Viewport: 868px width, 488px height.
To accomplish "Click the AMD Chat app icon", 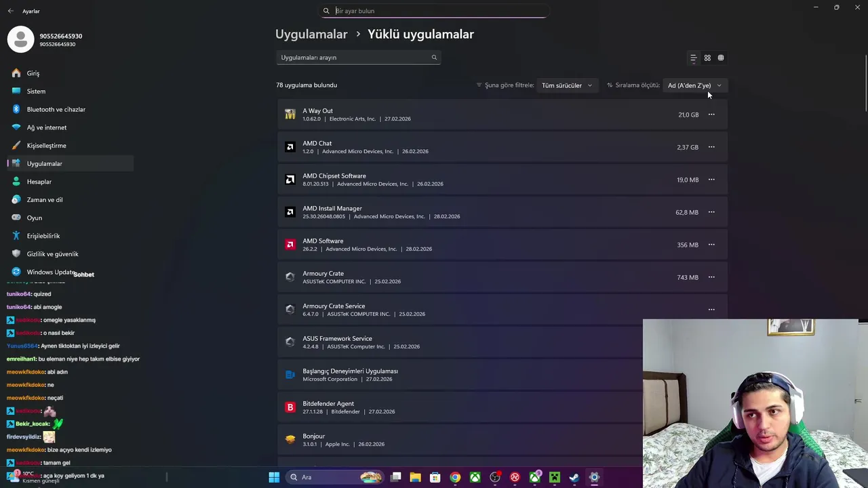I will tap(290, 147).
